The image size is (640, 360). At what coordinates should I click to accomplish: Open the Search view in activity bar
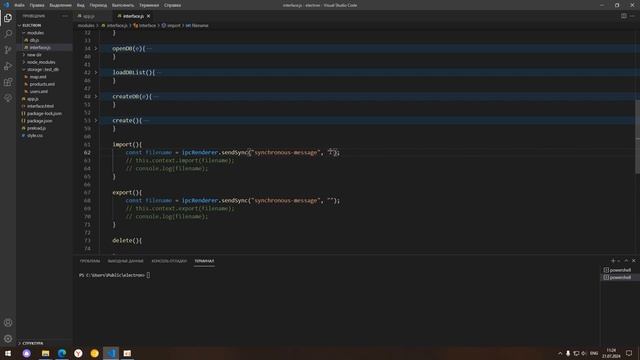pos(8,33)
